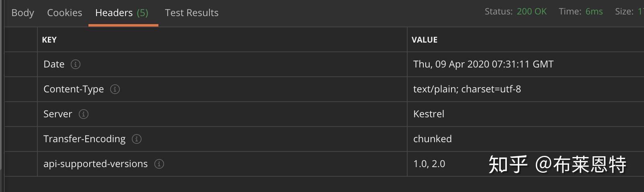Image resolution: width=644 pixels, height=192 pixels.
Task: Click info icon beside Server header
Action: pos(84,114)
